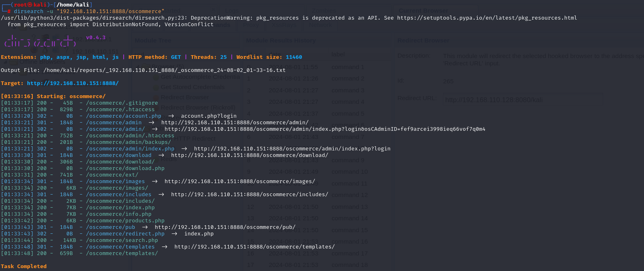Image resolution: width=644 pixels, height=271 pixels.
Task: Open the Network tab
Action: click(320, 25)
